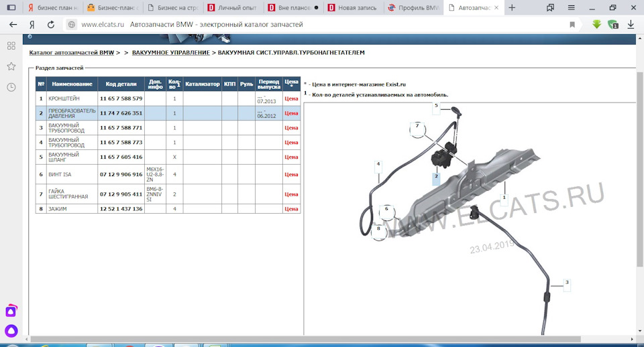Viewport: 644px width, 347px height.
Task: Go back with the browser back arrow
Action: coord(13,25)
